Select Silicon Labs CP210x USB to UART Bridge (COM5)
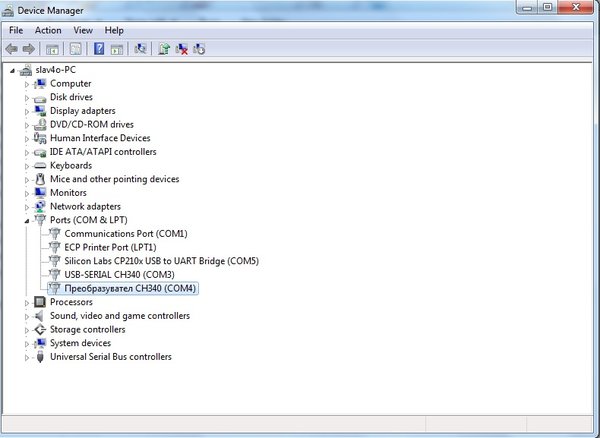The width and height of the screenshot is (600, 438). tap(161, 261)
